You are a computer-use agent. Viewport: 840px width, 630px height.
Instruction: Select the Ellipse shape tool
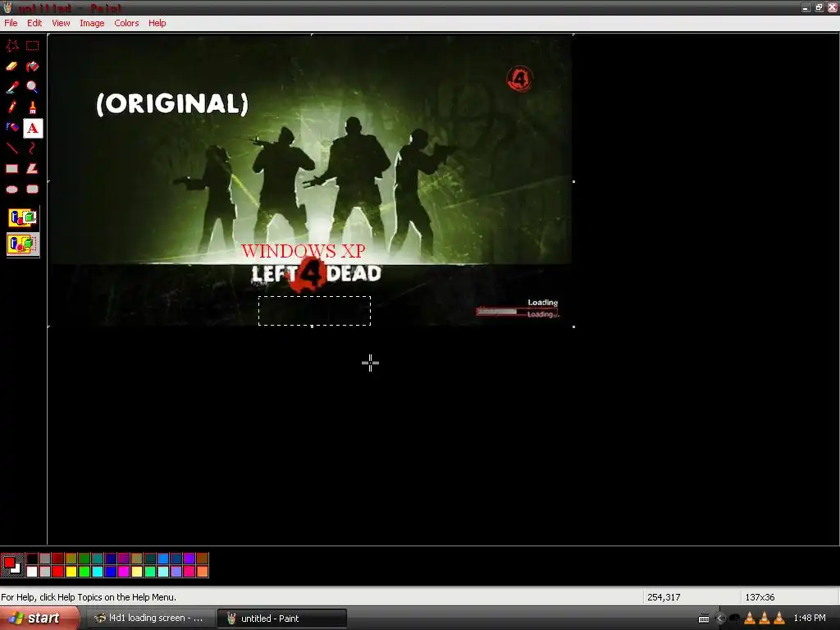click(x=11, y=189)
